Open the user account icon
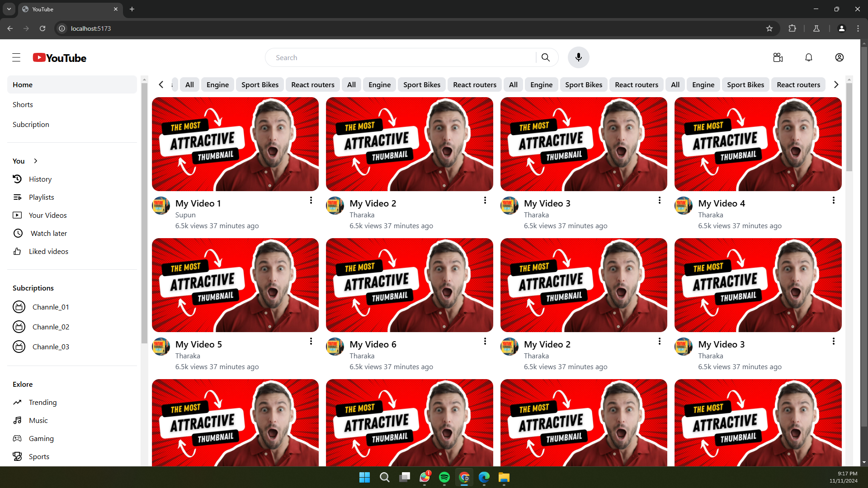The image size is (868, 488). click(x=839, y=57)
